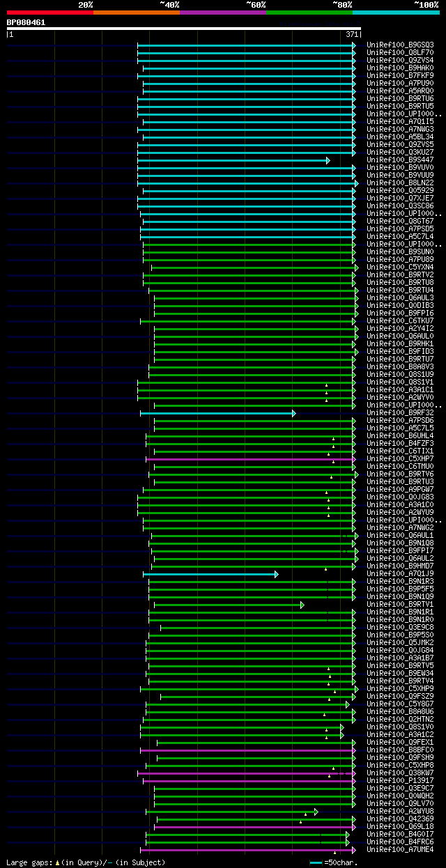Open the UniRef100_B9RF32 label
This screenshot has width=446, height=868.
point(401,412)
